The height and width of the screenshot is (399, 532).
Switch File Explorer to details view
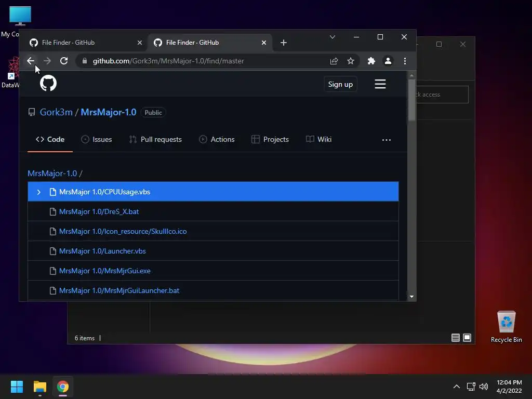click(455, 338)
